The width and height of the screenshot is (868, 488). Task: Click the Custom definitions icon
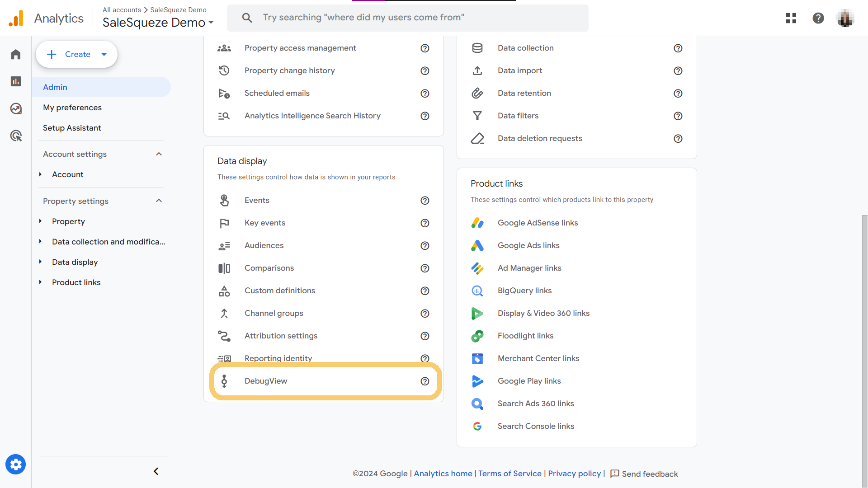coord(224,291)
